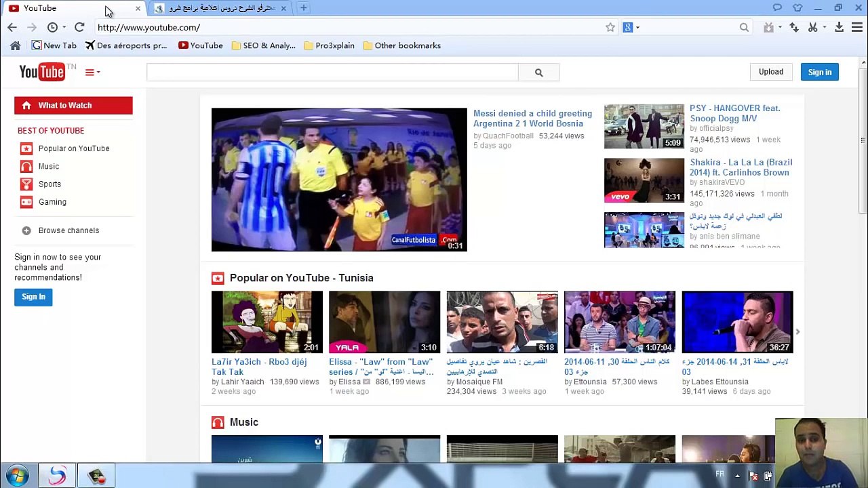
Task: Open Popular on YouTube - Tunisia heading
Action: click(301, 278)
